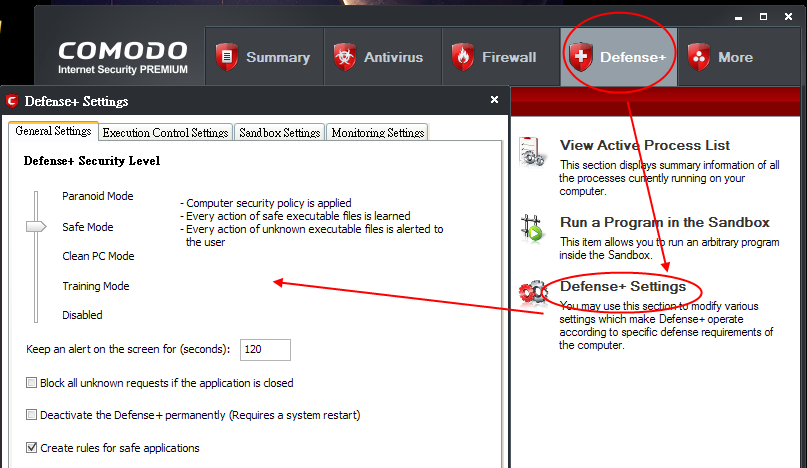Select Disabled security level
The image size is (807, 468).
[x=82, y=315]
